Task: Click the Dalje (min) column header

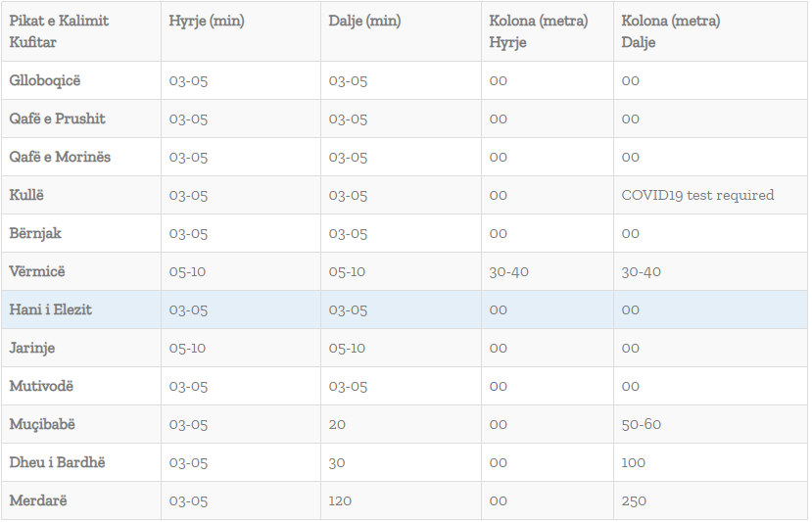Action: 364,22
